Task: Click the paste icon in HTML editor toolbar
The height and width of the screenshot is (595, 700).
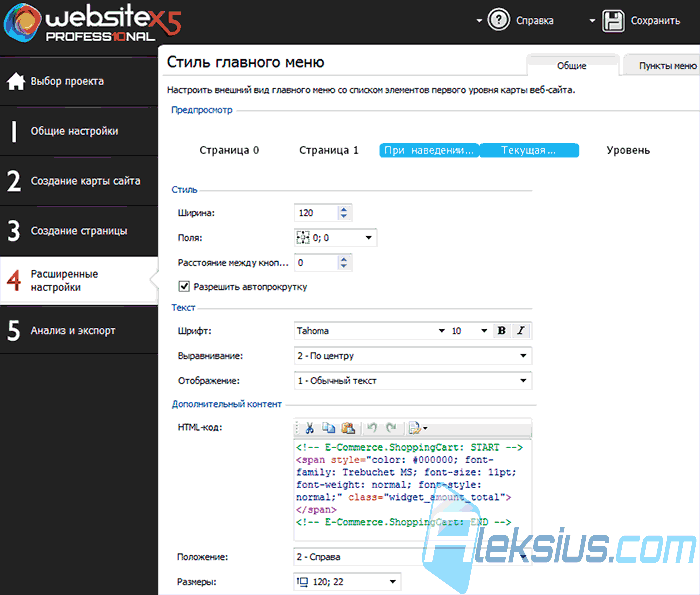Action: pos(348,428)
